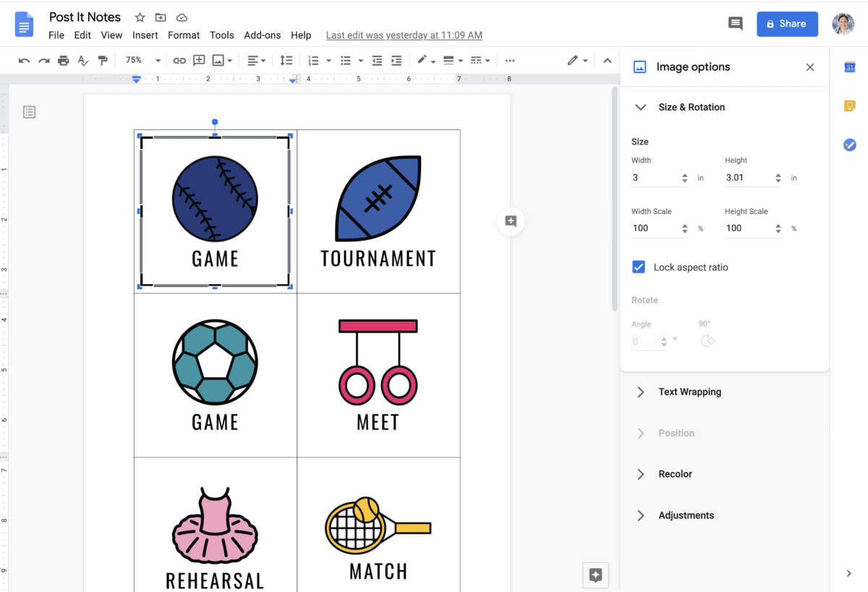Open the Add-ons menu
The height and width of the screenshot is (592, 868).
[262, 35]
